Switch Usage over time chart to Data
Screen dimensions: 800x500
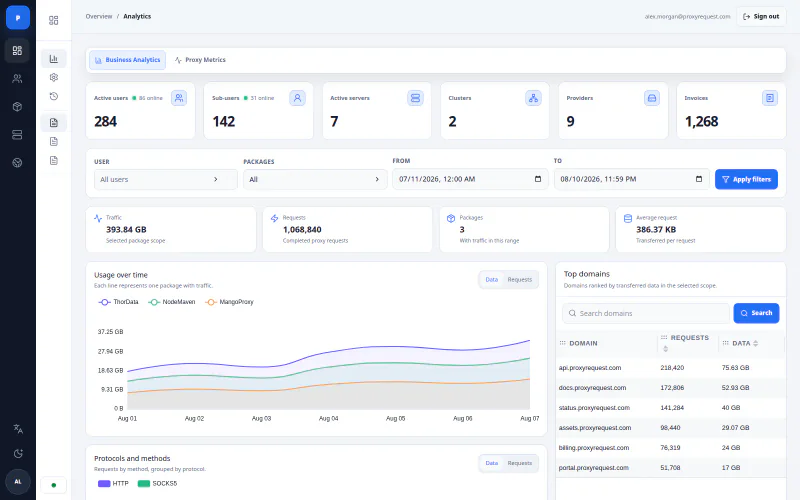coord(492,280)
